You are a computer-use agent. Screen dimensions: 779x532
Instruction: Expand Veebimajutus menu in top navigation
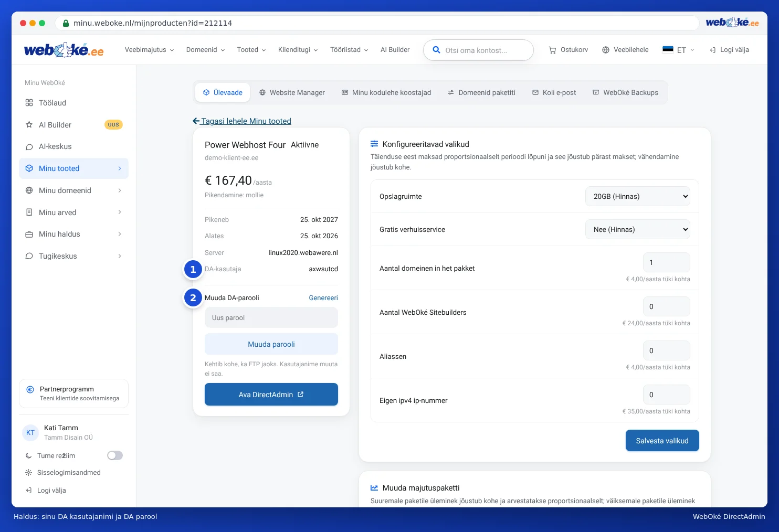click(149, 50)
